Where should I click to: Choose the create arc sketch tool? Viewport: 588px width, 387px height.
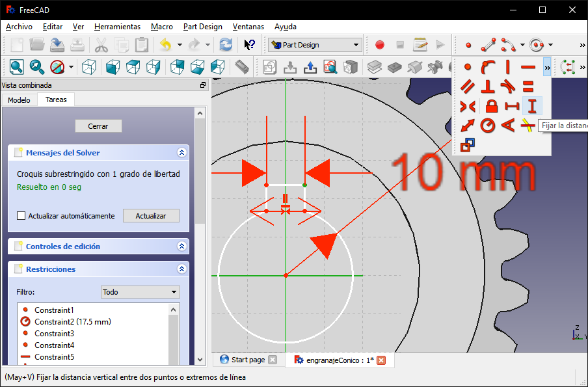pos(508,45)
